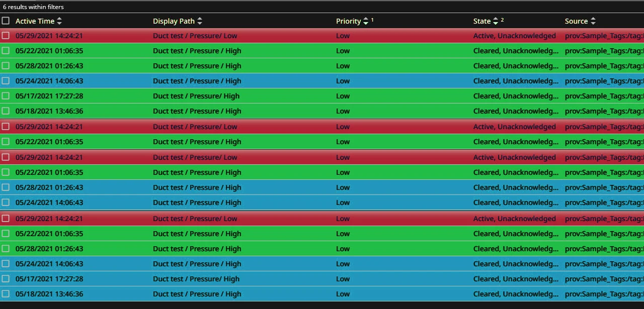
Task: Check the green row dated 05/17/2021 17:27:28
Action: (x=6, y=96)
